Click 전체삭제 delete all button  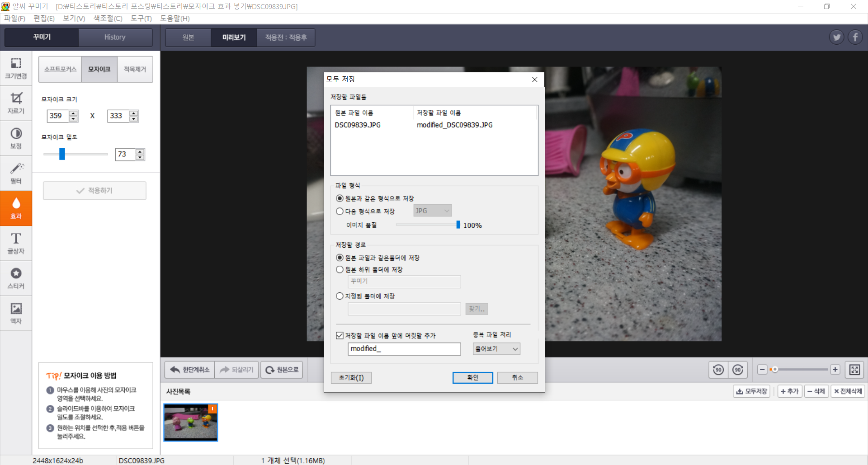pos(848,391)
